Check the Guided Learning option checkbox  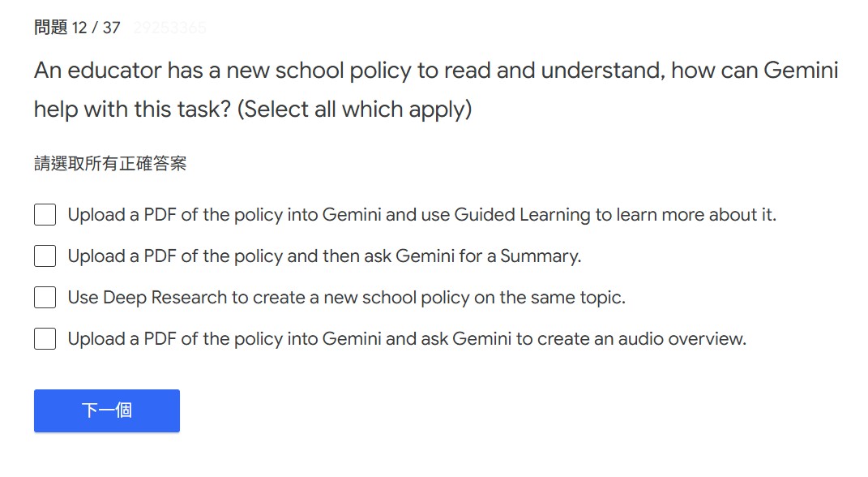point(45,215)
